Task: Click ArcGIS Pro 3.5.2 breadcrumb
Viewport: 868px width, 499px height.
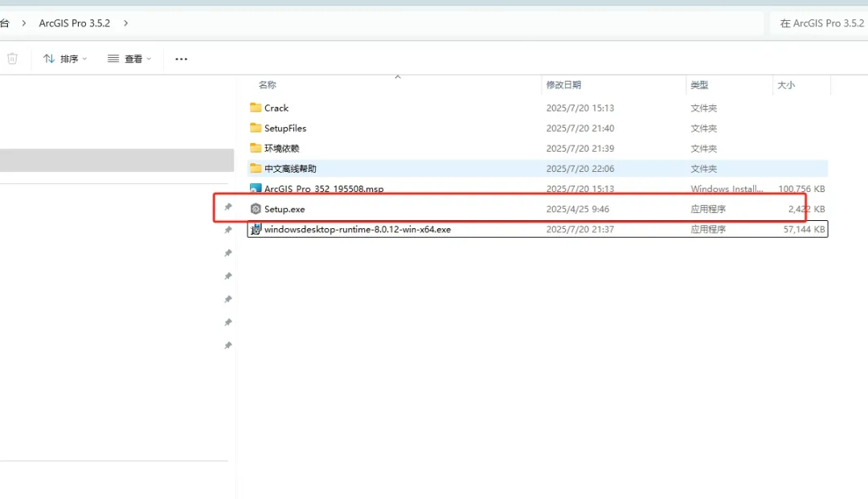Action: click(x=74, y=23)
